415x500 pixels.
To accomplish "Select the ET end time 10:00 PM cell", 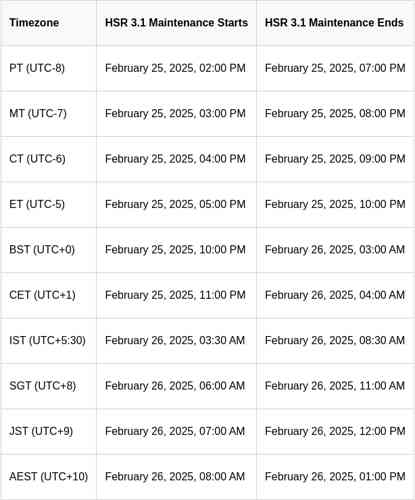I will pyautogui.click(x=335, y=204).
